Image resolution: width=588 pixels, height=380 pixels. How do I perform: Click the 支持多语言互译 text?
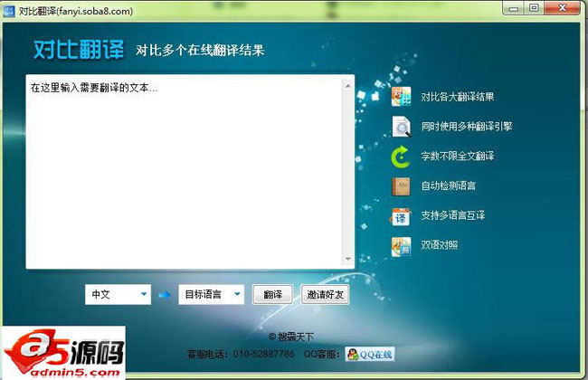(x=452, y=215)
